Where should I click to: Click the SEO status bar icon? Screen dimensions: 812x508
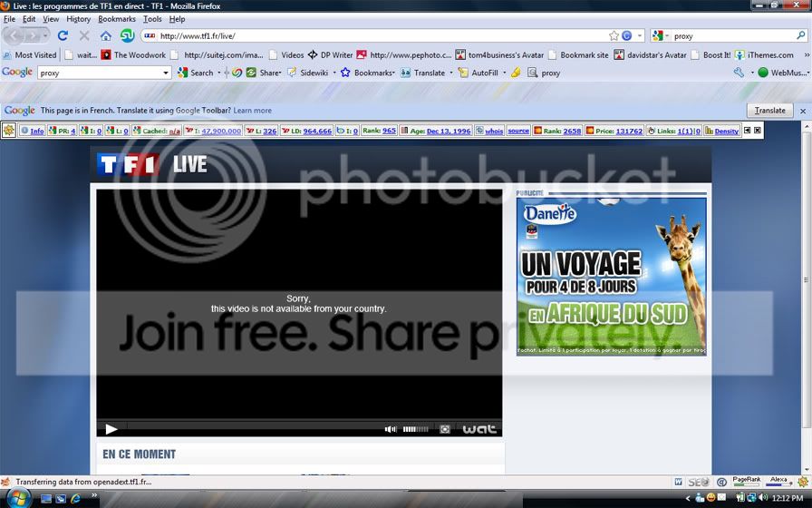click(x=699, y=482)
